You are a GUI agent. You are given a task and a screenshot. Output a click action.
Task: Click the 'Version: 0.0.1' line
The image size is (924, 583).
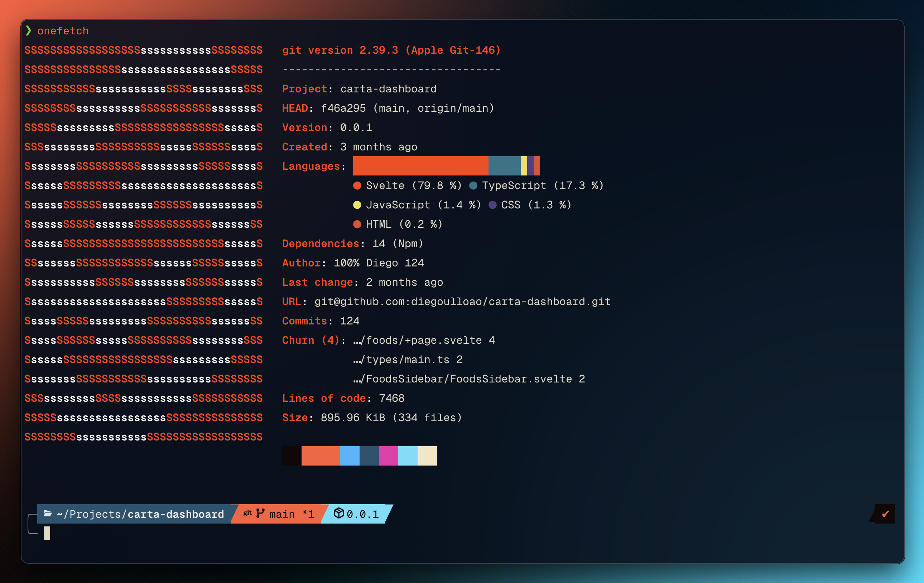point(327,128)
